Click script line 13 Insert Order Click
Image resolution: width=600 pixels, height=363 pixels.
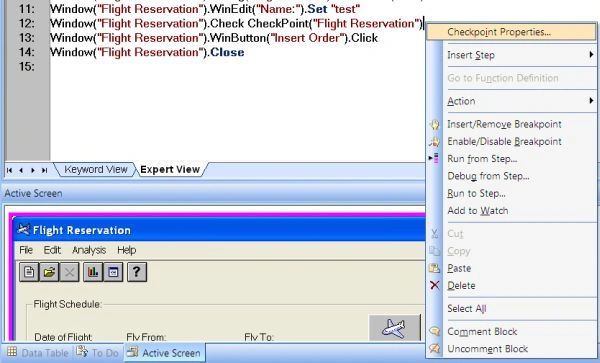tap(214, 38)
